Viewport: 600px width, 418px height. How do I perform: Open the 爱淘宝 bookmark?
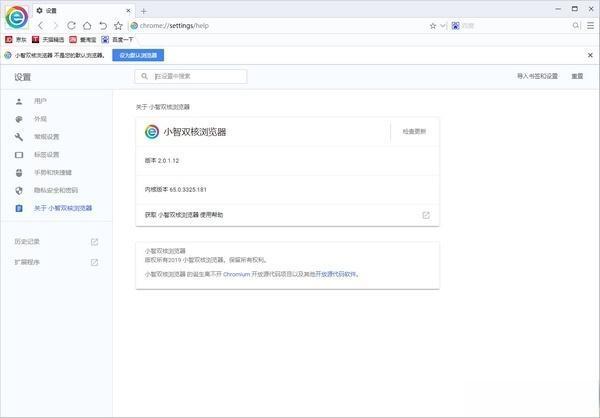(83, 39)
